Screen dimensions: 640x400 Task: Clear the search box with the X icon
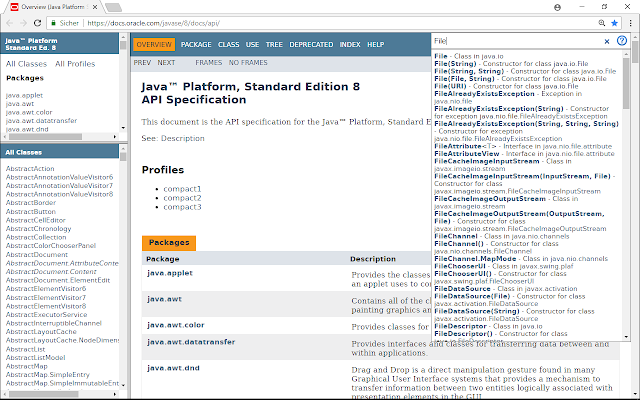pyautogui.click(x=607, y=41)
